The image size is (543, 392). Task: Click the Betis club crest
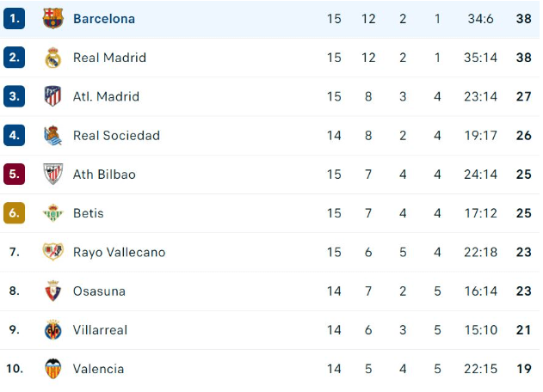click(x=52, y=213)
